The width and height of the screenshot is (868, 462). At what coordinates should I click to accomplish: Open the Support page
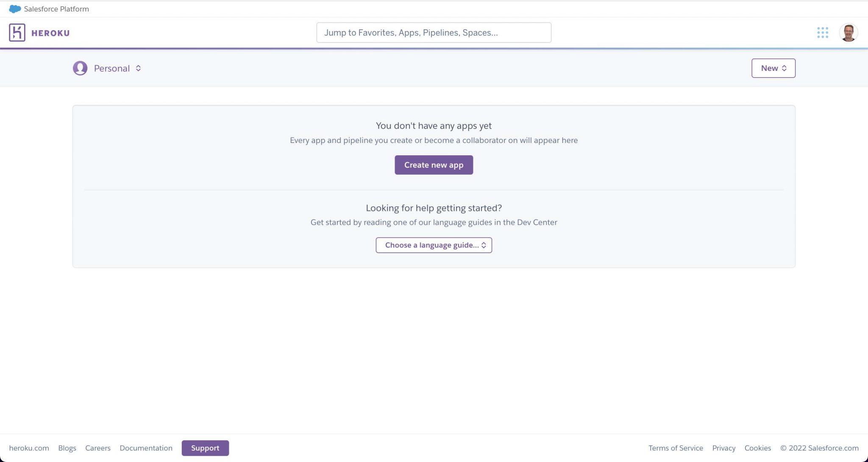[205, 448]
